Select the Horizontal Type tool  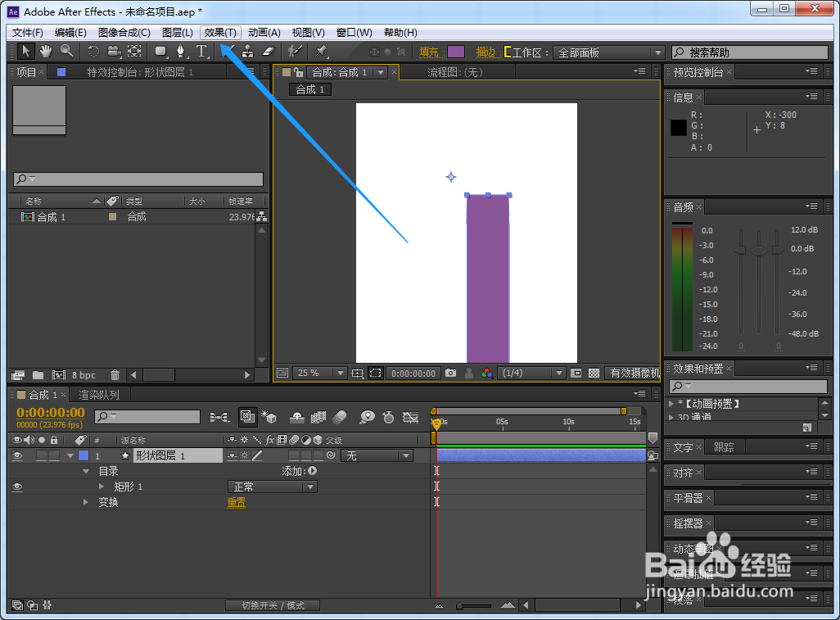coord(201,52)
